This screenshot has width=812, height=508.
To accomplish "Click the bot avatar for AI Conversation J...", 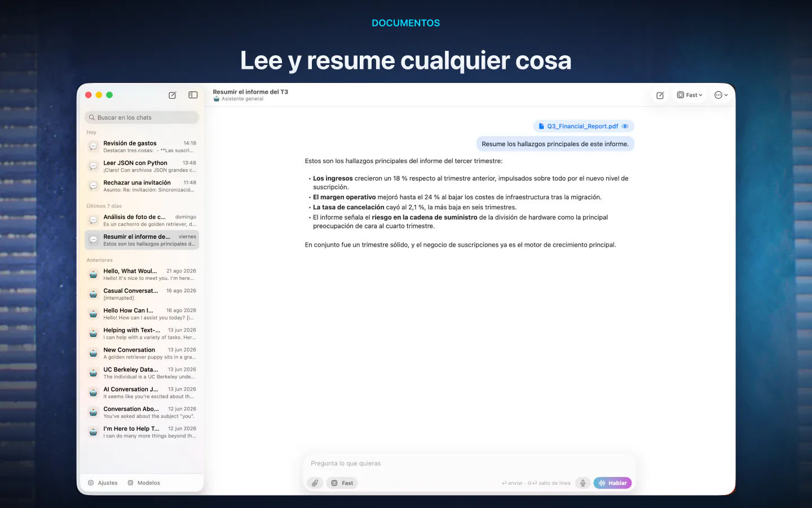I will tap(94, 393).
